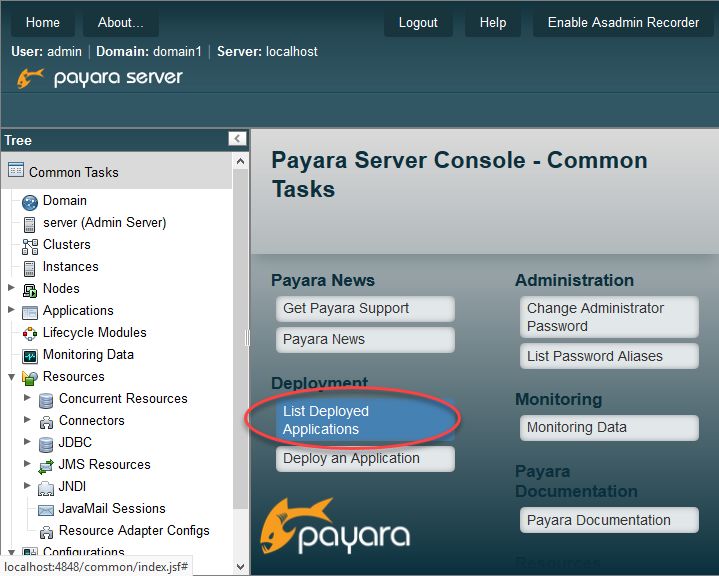Click the Nodes icon
Image resolution: width=719 pixels, height=576 pixels.
point(30,290)
